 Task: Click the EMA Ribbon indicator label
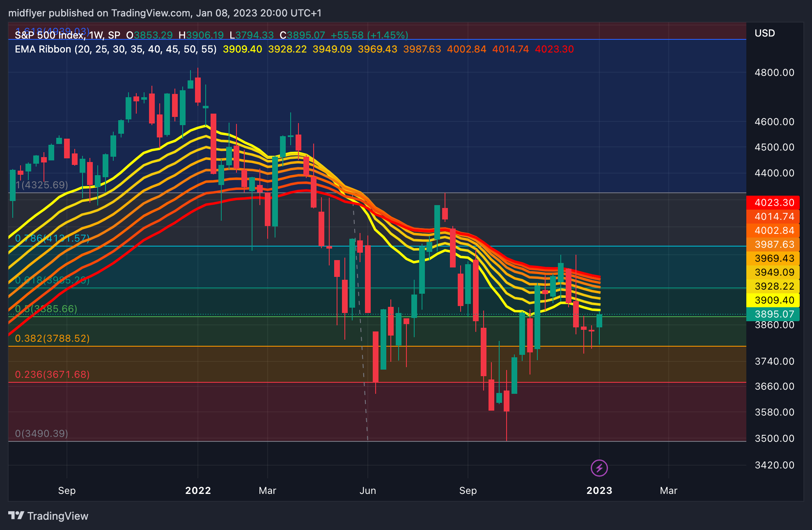click(115, 49)
